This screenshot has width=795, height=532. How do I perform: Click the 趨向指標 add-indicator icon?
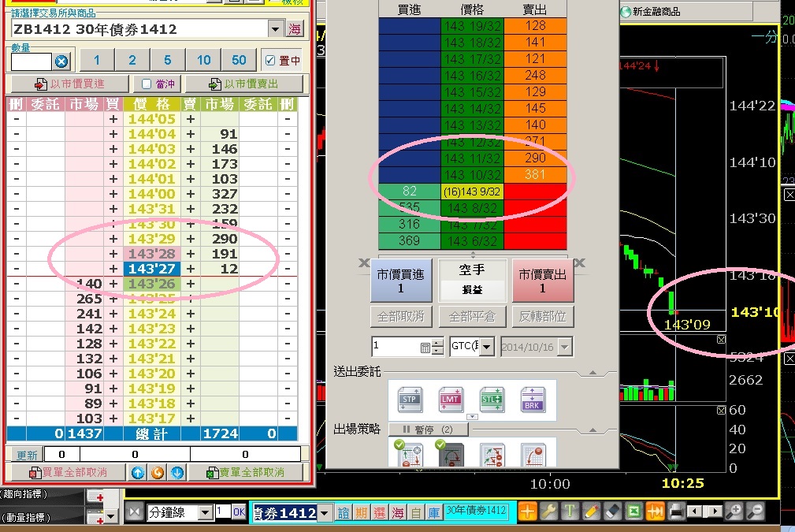tap(95, 496)
